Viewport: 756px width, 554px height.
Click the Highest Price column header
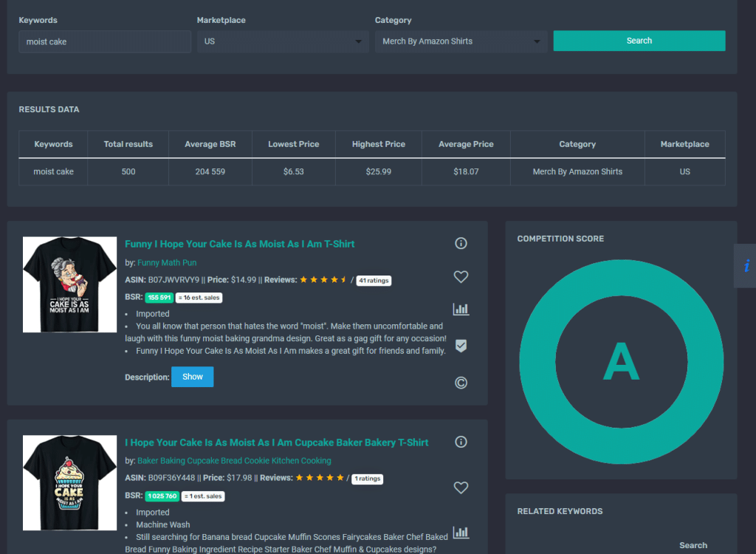pyautogui.click(x=379, y=144)
